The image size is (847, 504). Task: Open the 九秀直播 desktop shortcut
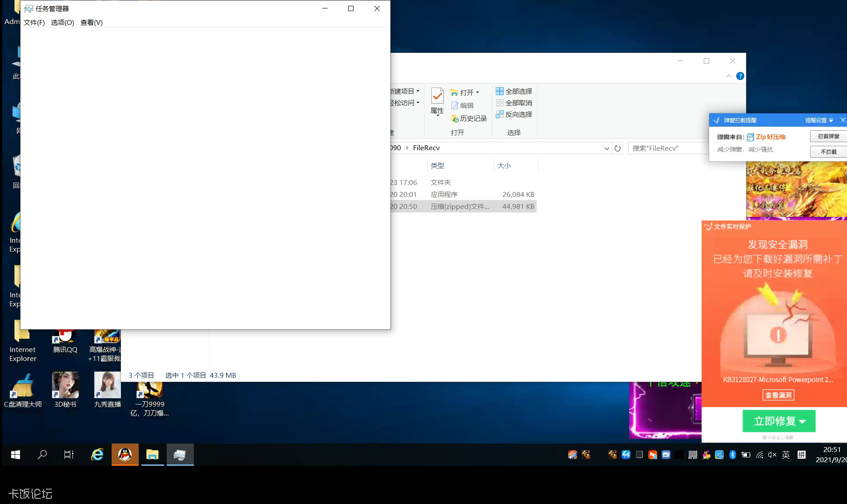(x=108, y=389)
